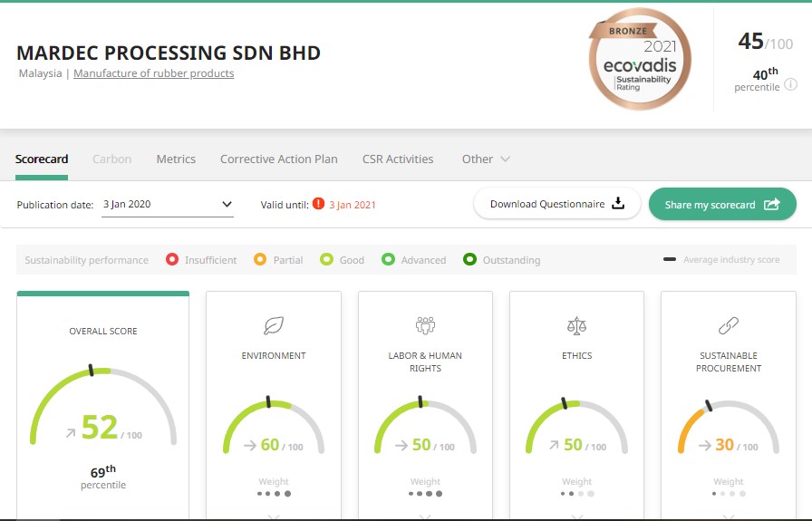Viewport: 812px width, 521px height.
Task: Click the Labor & Human Rights people icon
Action: click(425, 326)
